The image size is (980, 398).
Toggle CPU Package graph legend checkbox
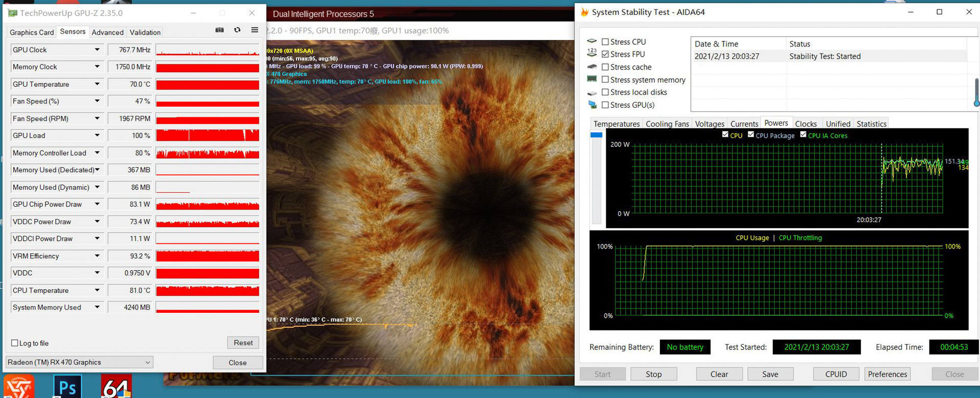(x=750, y=135)
